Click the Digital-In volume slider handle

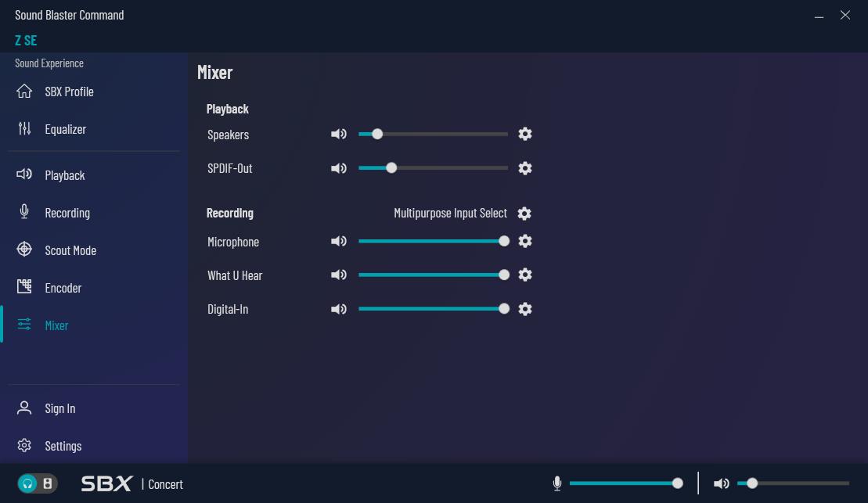(x=504, y=309)
